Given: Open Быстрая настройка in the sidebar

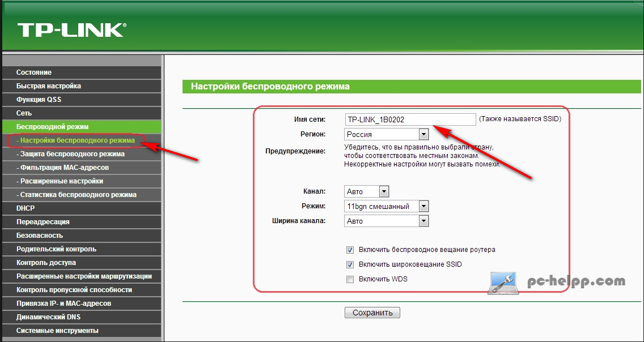Looking at the screenshot, I should click(x=82, y=86).
